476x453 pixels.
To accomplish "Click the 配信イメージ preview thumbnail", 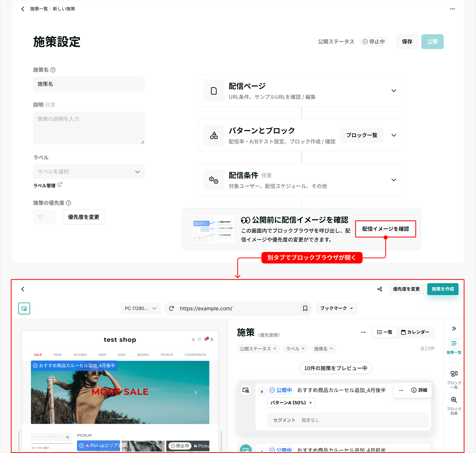I will tap(212, 229).
